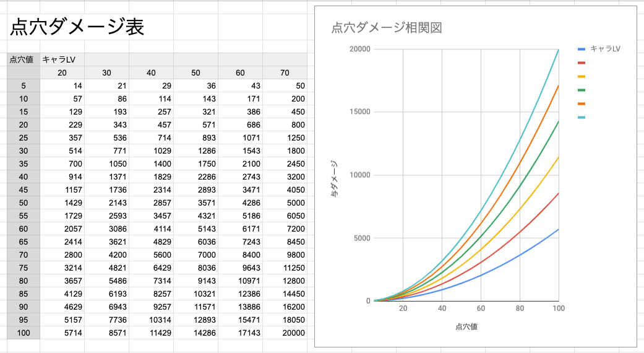Select the row header cell 100 in table
Viewport: 644px width, 353px height.
point(24,333)
